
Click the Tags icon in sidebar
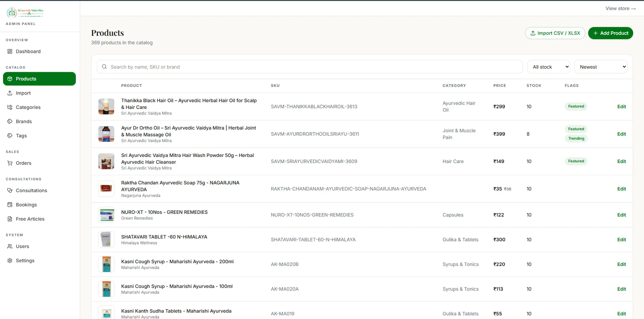(10, 136)
